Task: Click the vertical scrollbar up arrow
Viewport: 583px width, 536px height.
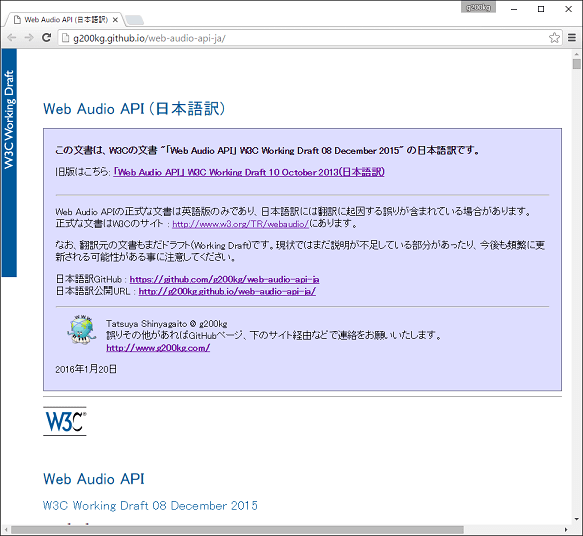Action: 577,54
